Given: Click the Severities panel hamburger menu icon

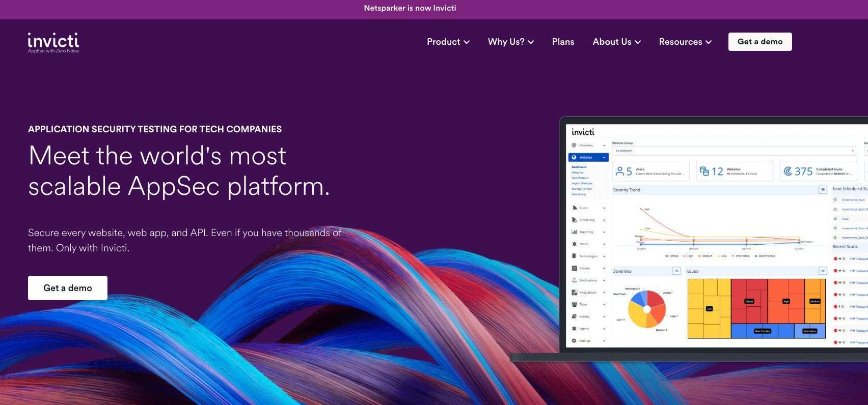Looking at the screenshot, I should click(x=676, y=271).
